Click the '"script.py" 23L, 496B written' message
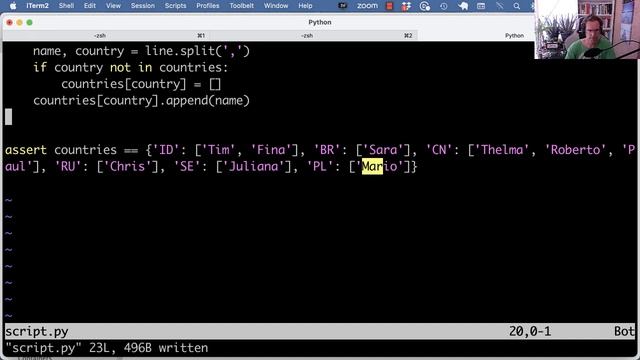Image resolution: width=640 pixels, height=360 pixels. (x=107, y=348)
